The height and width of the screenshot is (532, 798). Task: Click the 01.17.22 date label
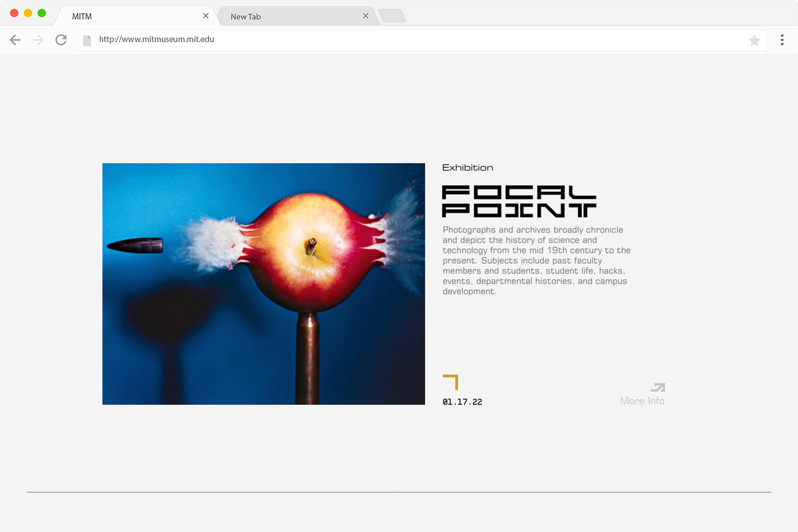pyautogui.click(x=462, y=402)
